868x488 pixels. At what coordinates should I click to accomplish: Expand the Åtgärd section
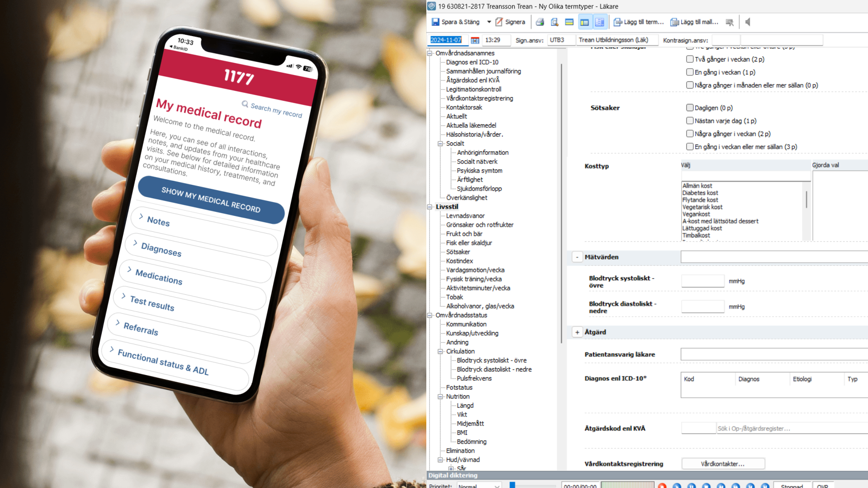coord(577,332)
